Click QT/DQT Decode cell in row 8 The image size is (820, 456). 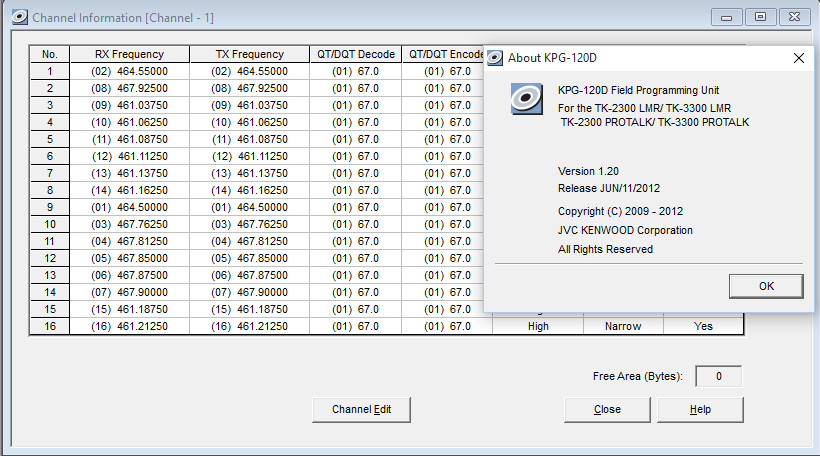tap(356, 190)
